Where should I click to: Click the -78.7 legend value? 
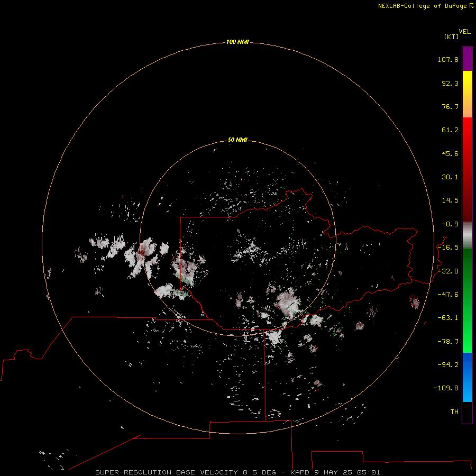coord(448,342)
